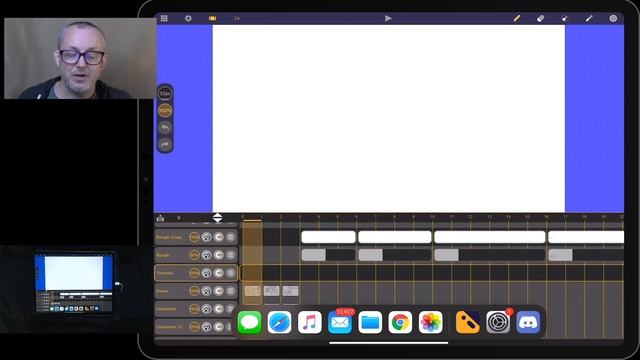
Task: Open the settings gear in top toolbar
Action: [188, 18]
